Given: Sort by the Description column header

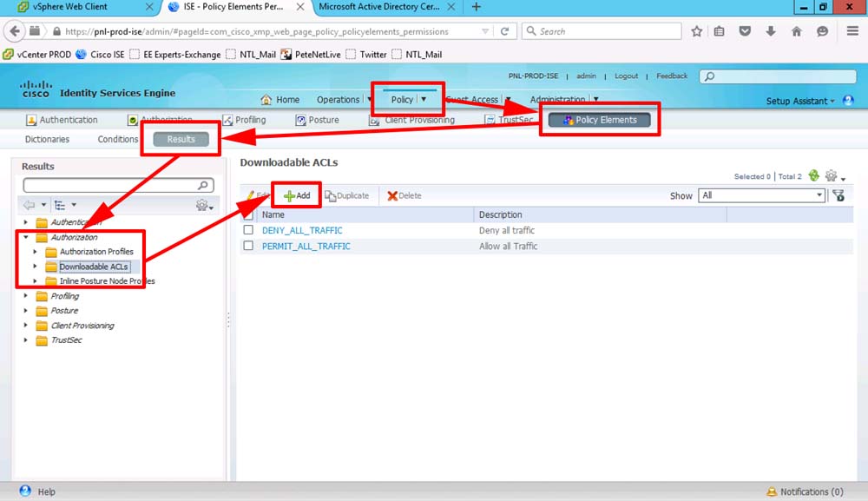Looking at the screenshot, I should 501,214.
